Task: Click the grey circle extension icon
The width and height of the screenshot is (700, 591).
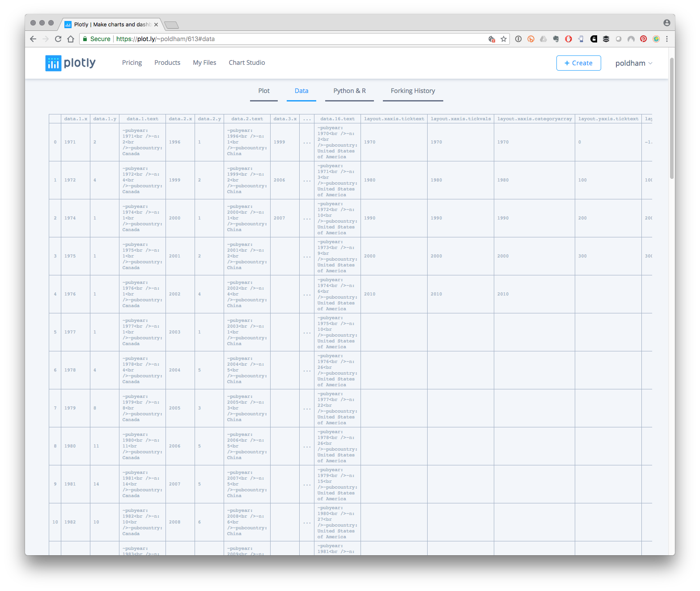Action: [619, 39]
